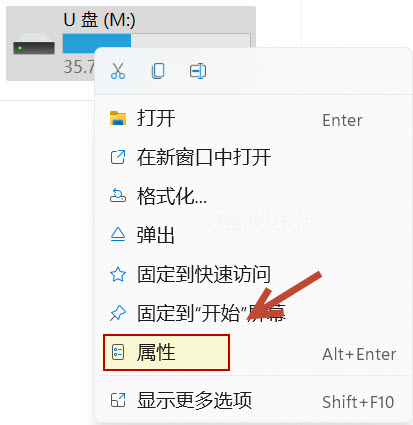Click the Cut scissors icon
The image size is (413, 425).
tap(118, 71)
